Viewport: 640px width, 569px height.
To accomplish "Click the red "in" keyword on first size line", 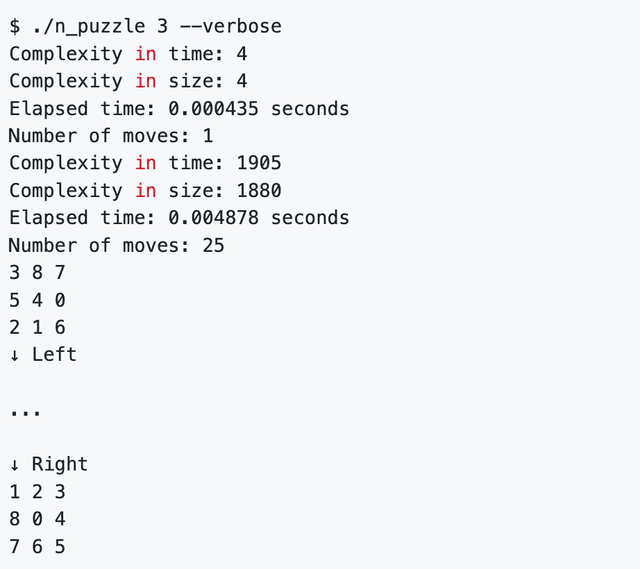I will click(146, 81).
